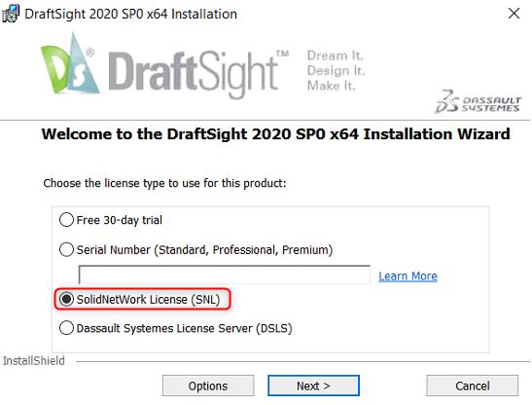Click the 'Dream It.' tagline text

tap(336, 55)
